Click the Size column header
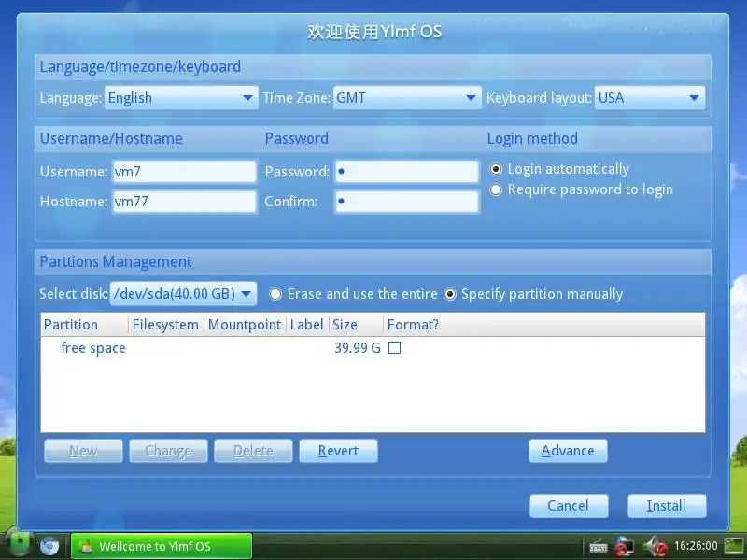The image size is (747, 560). pyautogui.click(x=356, y=325)
